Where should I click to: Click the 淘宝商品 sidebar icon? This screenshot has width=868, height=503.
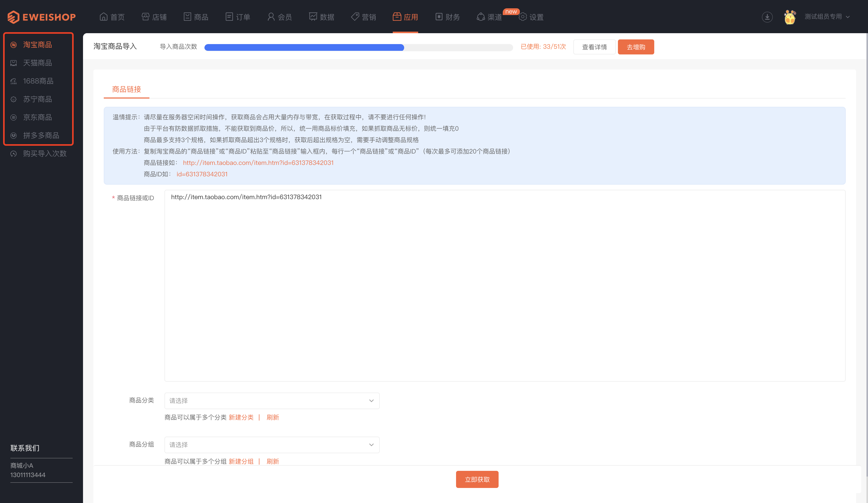pos(13,45)
